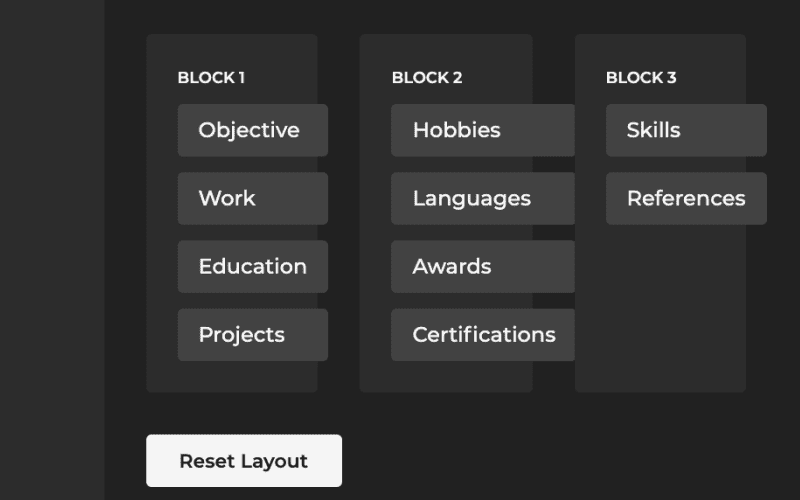
Task: Click the Education section item
Action: pyautogui.click(x=252, y=266)
